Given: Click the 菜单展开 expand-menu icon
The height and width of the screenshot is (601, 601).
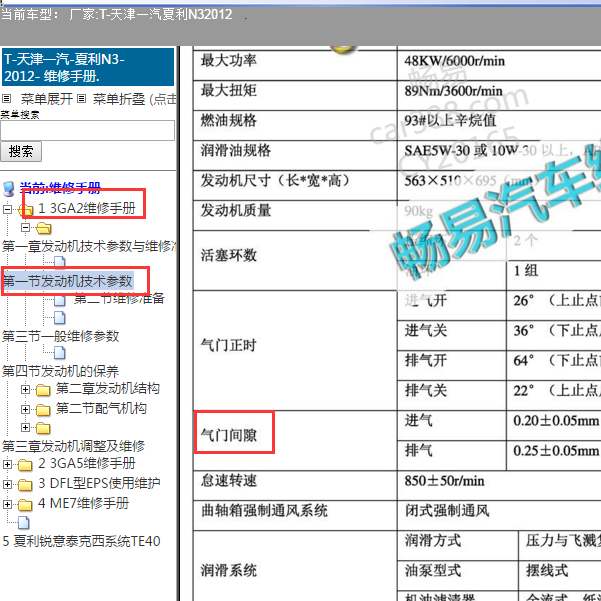Looking at the screenshot, I should point(7,99).
